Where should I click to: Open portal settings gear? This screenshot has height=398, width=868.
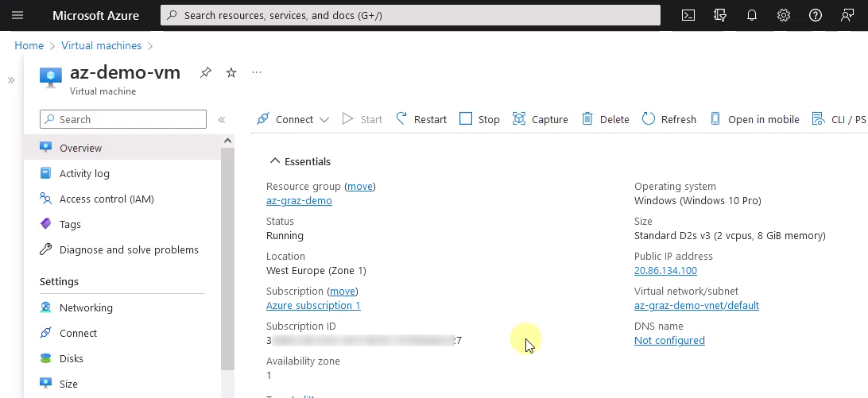(783, 16)
